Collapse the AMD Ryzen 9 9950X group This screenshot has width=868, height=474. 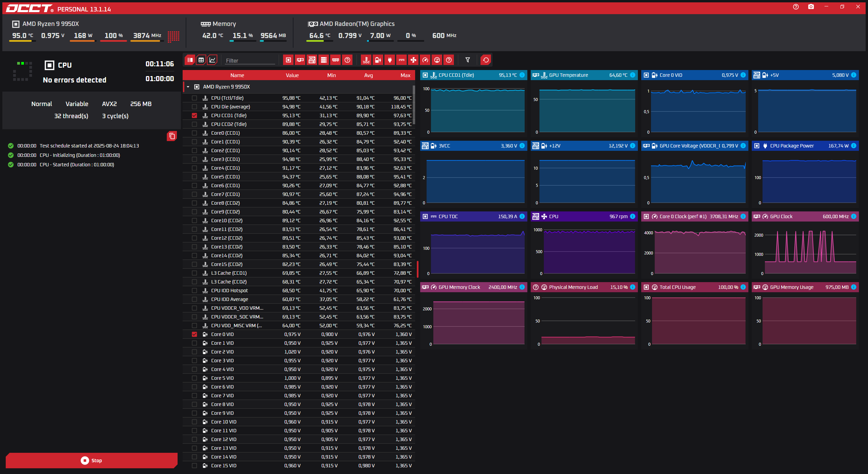click(x=188, y=87)
